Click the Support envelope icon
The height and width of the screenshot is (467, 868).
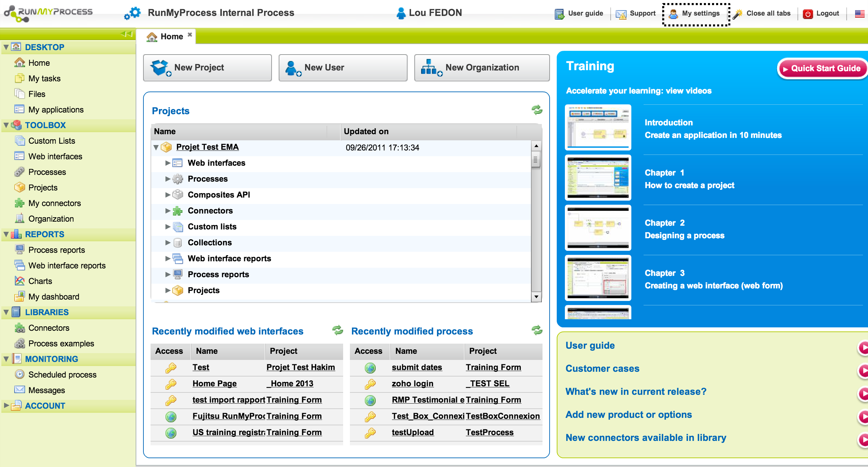click(x=621, y=14)
